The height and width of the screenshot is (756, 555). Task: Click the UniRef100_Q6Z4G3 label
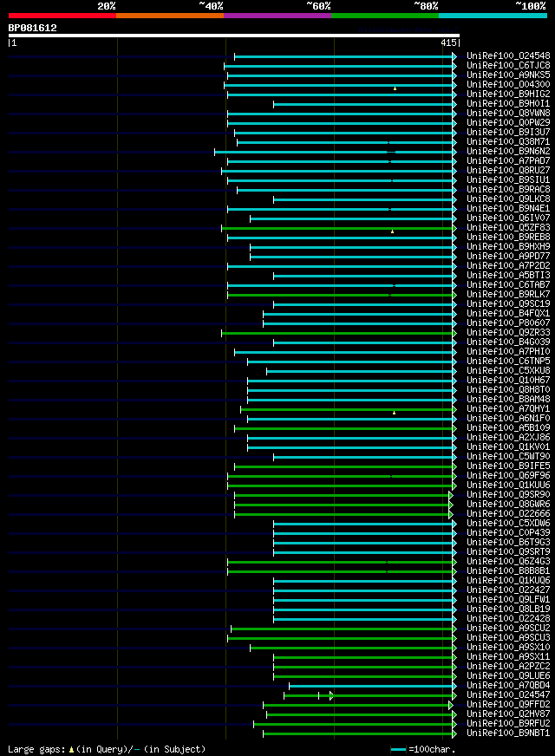pyautogui.click(x=508, y=562)
